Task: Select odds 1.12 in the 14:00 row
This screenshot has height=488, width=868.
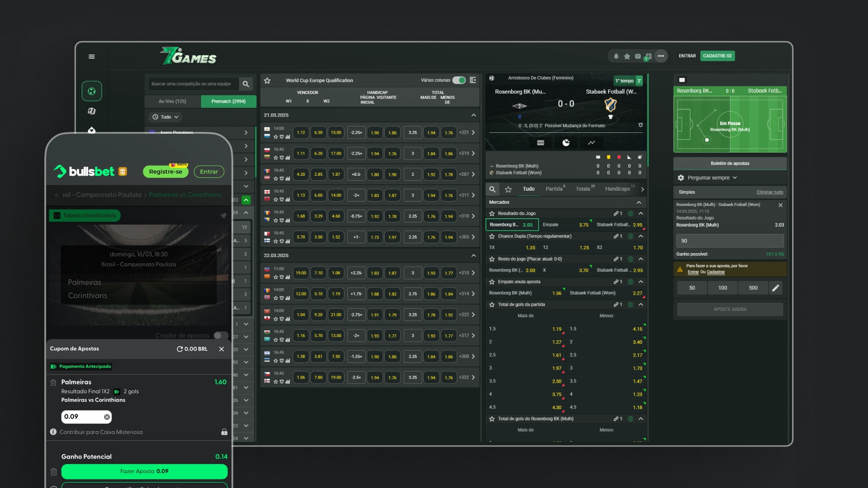Action: click(x=301, y=133)
